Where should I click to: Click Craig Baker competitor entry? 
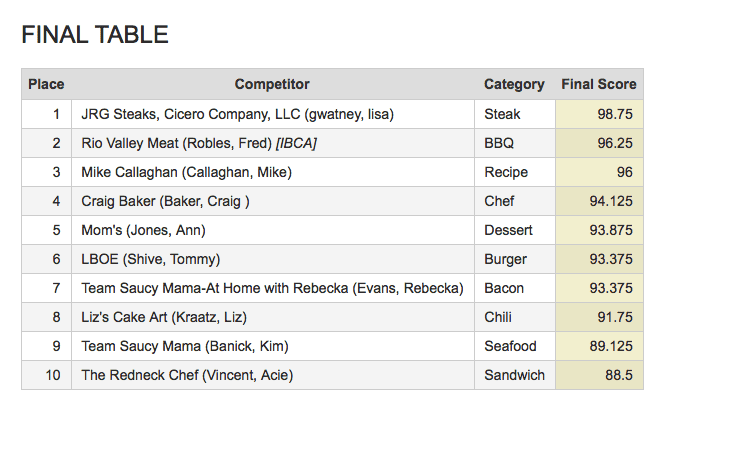click(166, 201)
